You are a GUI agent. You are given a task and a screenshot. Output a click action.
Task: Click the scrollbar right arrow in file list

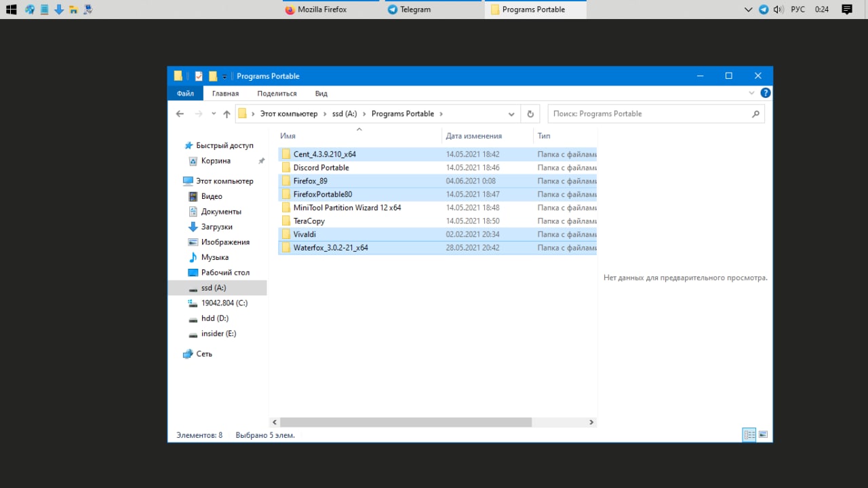point(591,422)
